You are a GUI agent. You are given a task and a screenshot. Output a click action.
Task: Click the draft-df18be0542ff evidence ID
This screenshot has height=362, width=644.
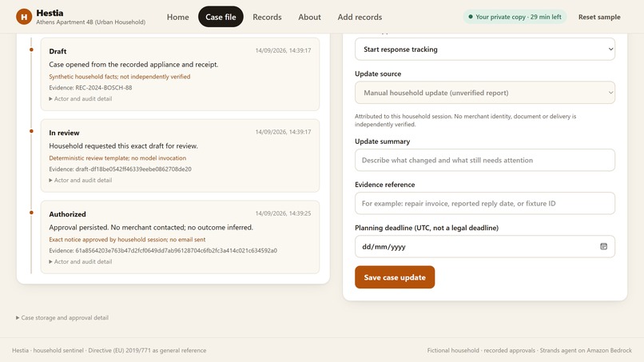(133, 169)
